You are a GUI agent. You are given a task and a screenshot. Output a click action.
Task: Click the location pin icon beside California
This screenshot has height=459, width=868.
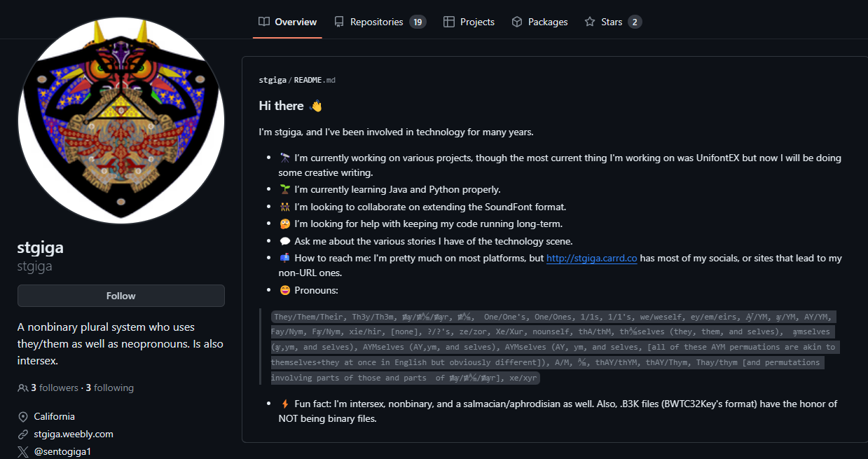click(23, 416)
